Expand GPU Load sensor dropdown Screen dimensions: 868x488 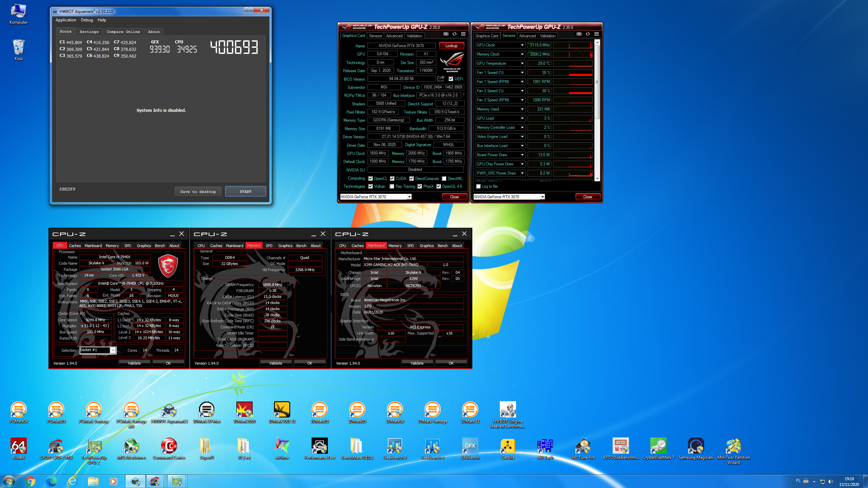click(x=522, y=118)
